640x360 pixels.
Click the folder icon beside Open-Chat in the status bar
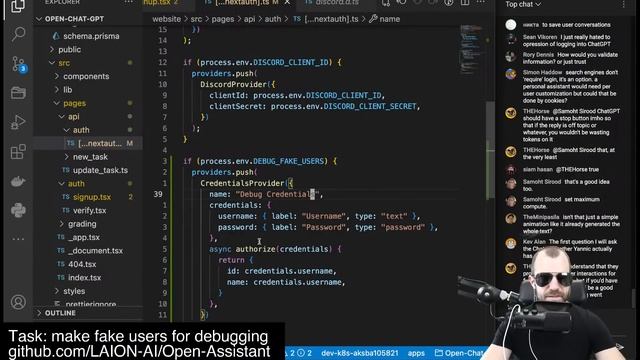click(x=439, y=353)
